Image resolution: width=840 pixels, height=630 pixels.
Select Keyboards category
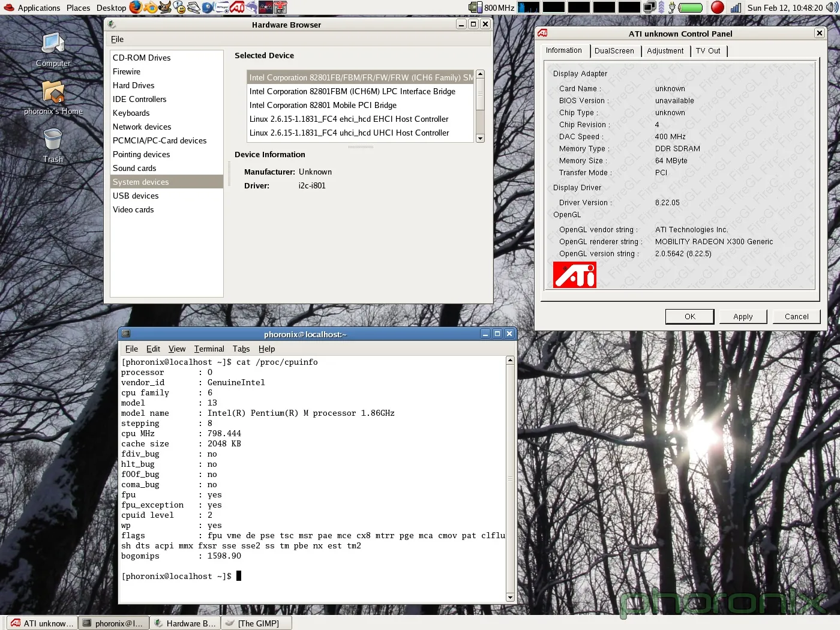[x=167, y=113]
